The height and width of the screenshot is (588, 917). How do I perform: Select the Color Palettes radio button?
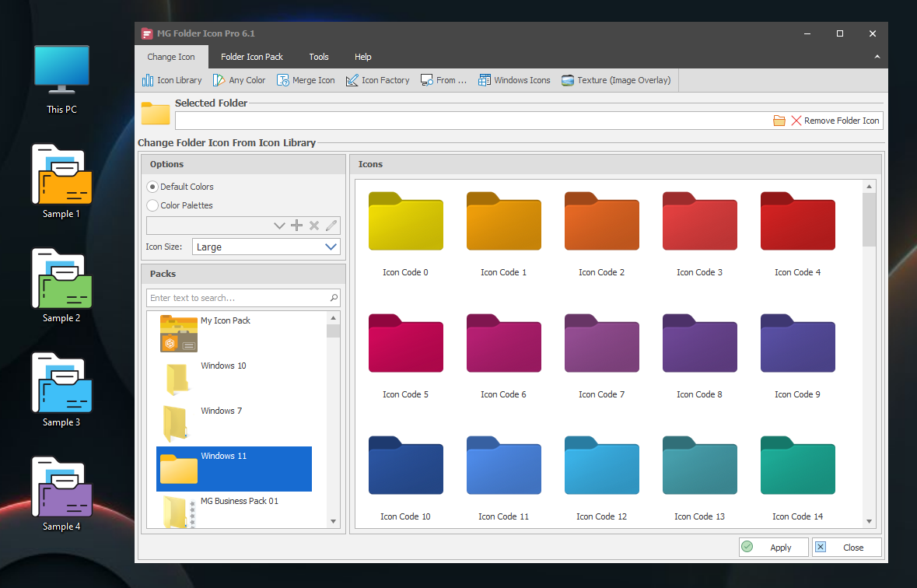pos(152,205)
